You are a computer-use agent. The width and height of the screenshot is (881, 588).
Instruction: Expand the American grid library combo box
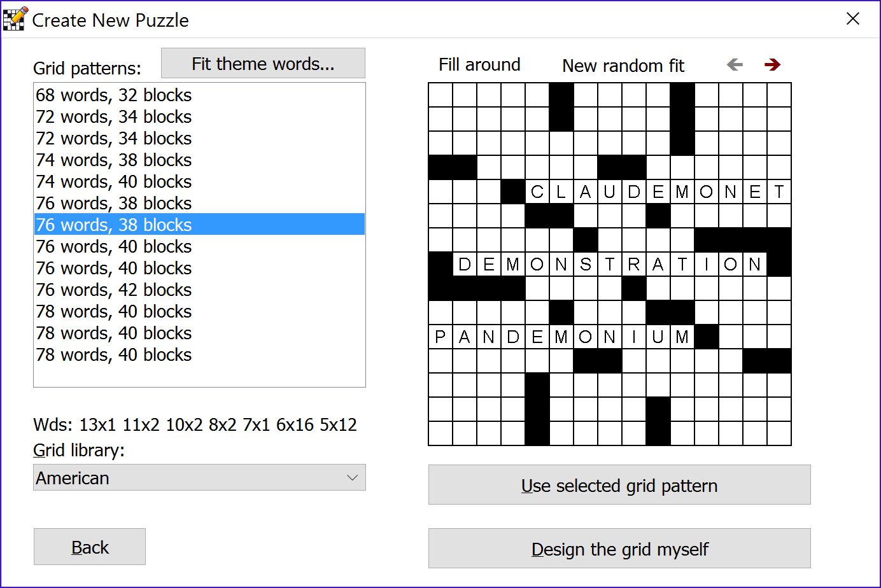tap(199, 477)
